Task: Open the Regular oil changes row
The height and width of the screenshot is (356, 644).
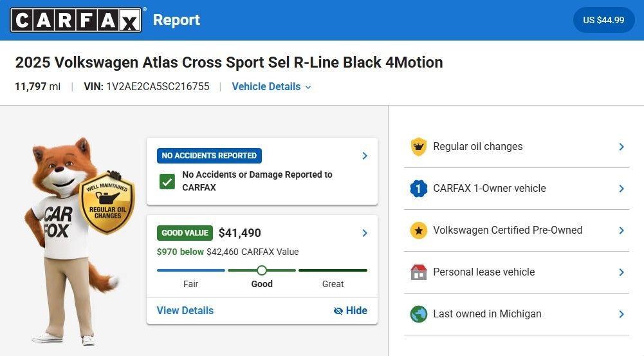Action: click(x=516, y=147)
